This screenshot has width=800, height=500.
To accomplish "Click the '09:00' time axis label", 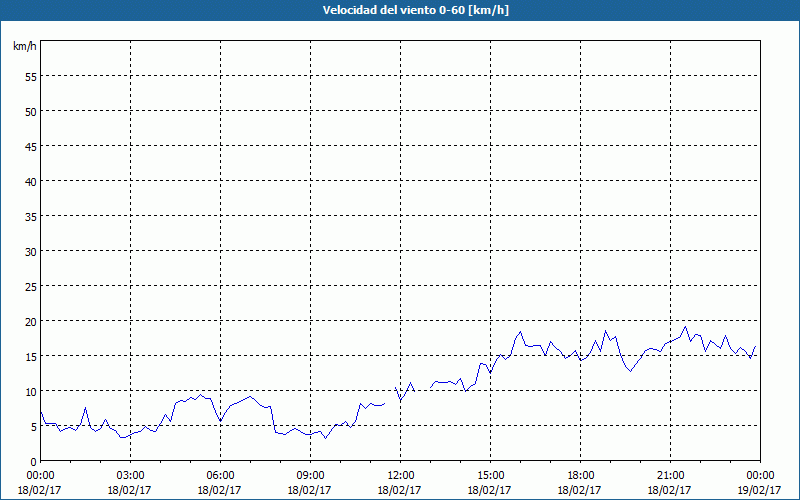I will point(310,476).
